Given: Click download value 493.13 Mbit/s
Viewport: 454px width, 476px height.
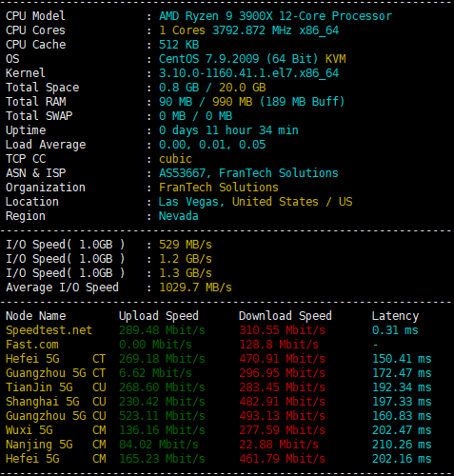Looking at the screenshot, I should click(283, 416).
